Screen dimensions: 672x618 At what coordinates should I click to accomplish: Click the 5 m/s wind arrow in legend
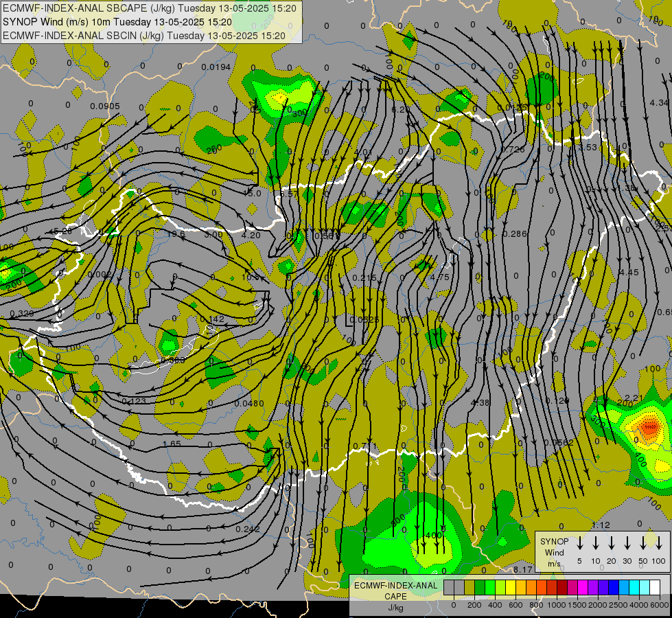[x=580, y=543]
